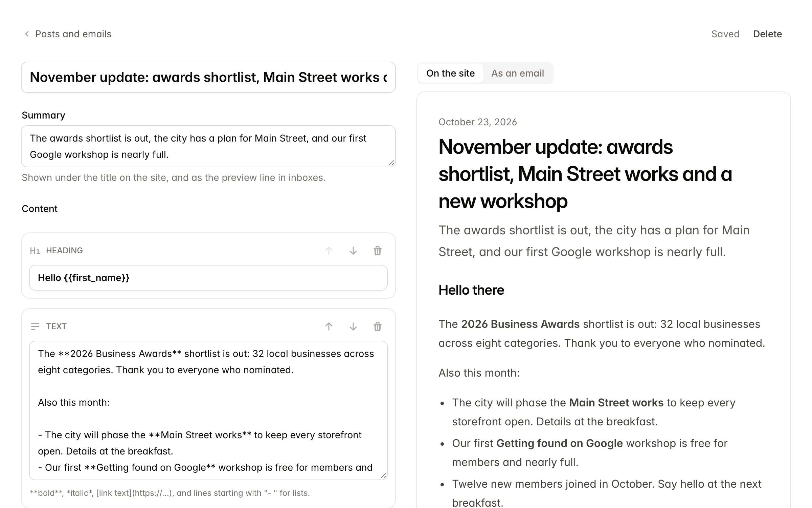The width and height of the screenshot is (812, 508).
Task: Click the Main Street works bullet in preview
Action: click(594, 412)
